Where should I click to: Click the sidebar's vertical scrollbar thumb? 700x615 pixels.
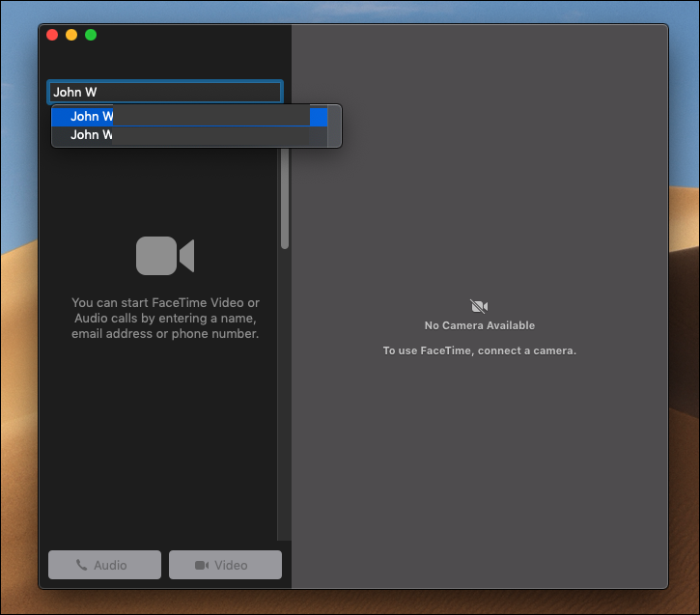pos(285,198)
